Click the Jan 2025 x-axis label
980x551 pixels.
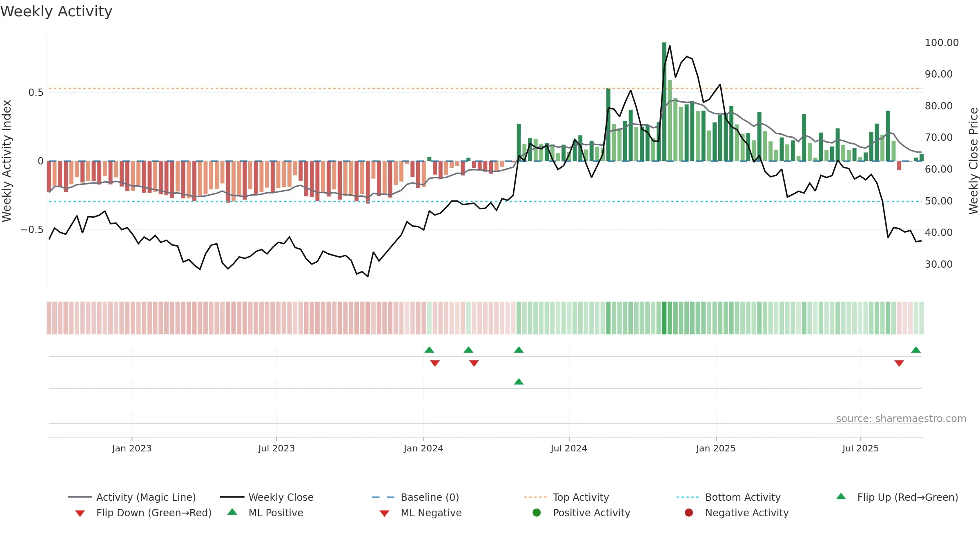716,448
